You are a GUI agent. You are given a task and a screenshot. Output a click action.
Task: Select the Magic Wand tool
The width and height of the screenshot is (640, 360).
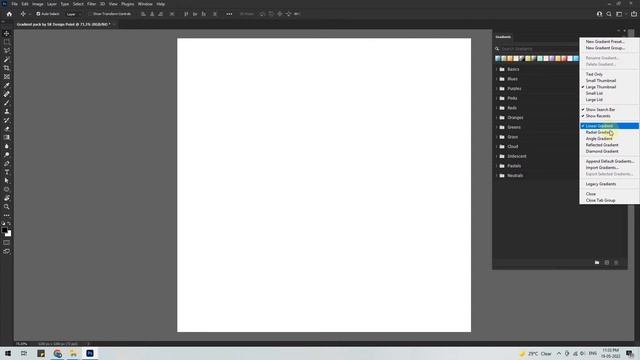pos(7,60)
